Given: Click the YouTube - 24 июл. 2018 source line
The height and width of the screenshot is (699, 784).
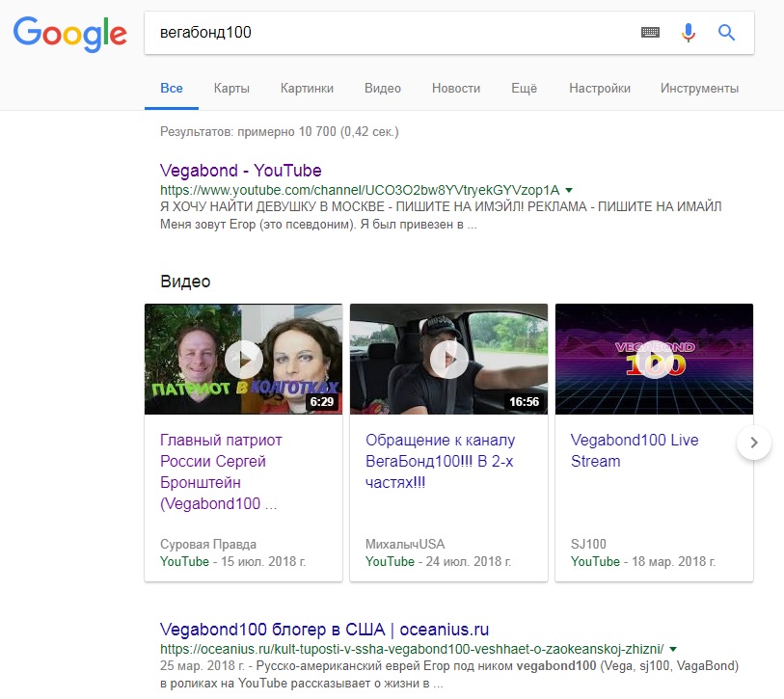Looking at the screenshot, I should click(438, 561).
